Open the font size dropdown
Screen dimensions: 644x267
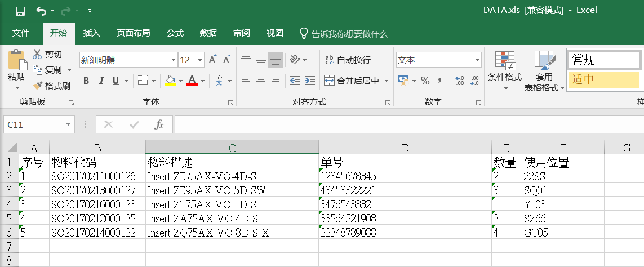tap(200, 60)
